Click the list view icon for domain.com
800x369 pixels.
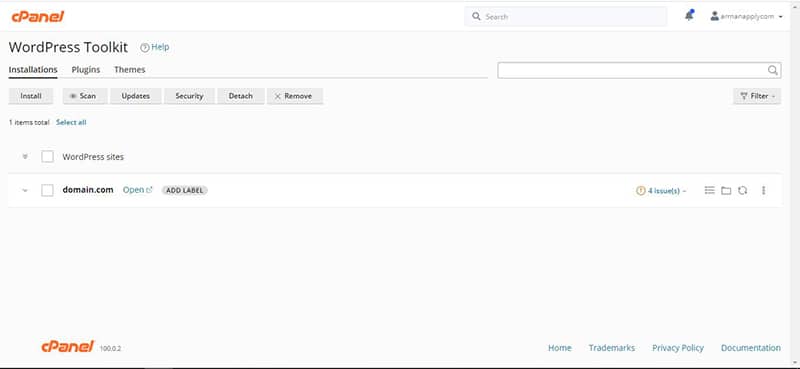coord(709,190)
